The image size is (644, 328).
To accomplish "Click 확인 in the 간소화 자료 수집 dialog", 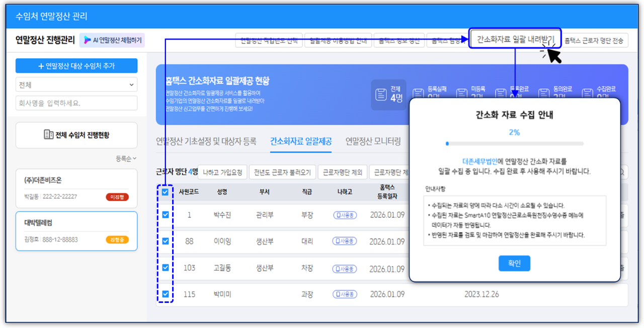I will pyautogui.click(x=514, y=264).
